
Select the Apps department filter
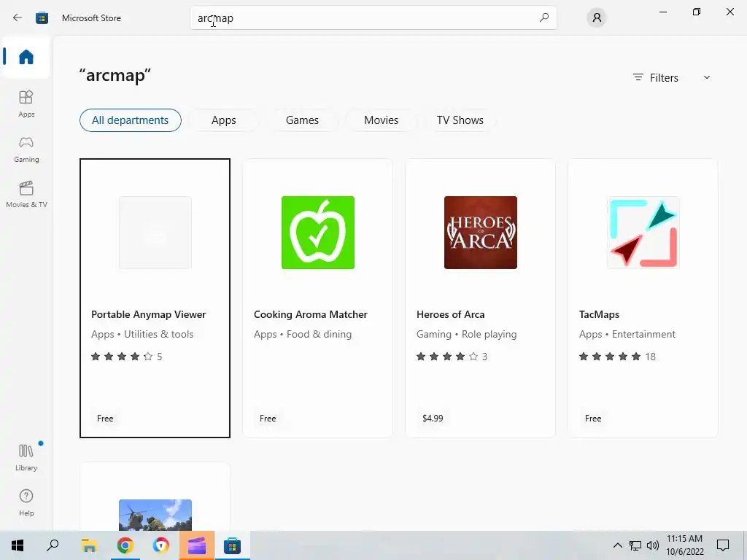(x=223, y=120)
